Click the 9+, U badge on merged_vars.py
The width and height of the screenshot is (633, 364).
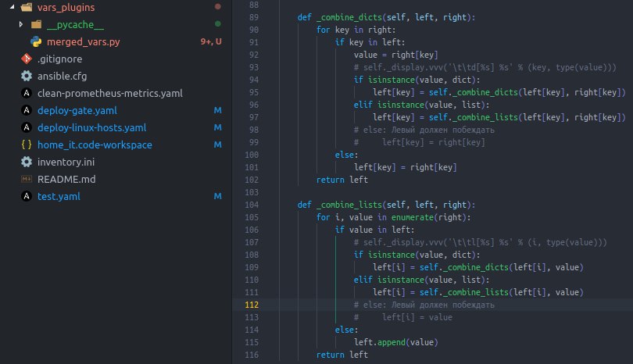coord(211,41)
